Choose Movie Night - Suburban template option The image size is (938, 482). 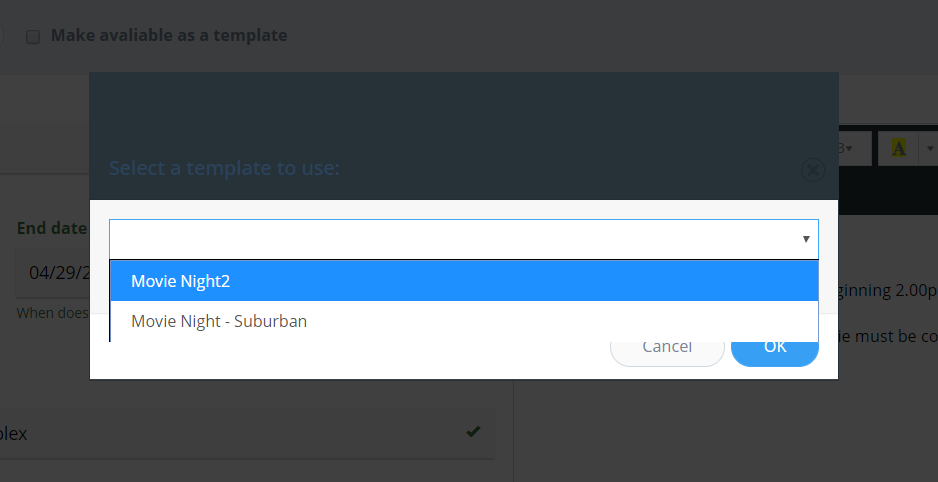click(464, 321)
